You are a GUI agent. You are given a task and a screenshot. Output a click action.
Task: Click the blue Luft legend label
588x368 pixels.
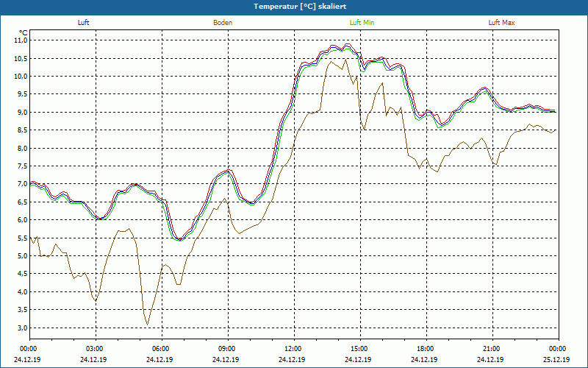(83, 23)
